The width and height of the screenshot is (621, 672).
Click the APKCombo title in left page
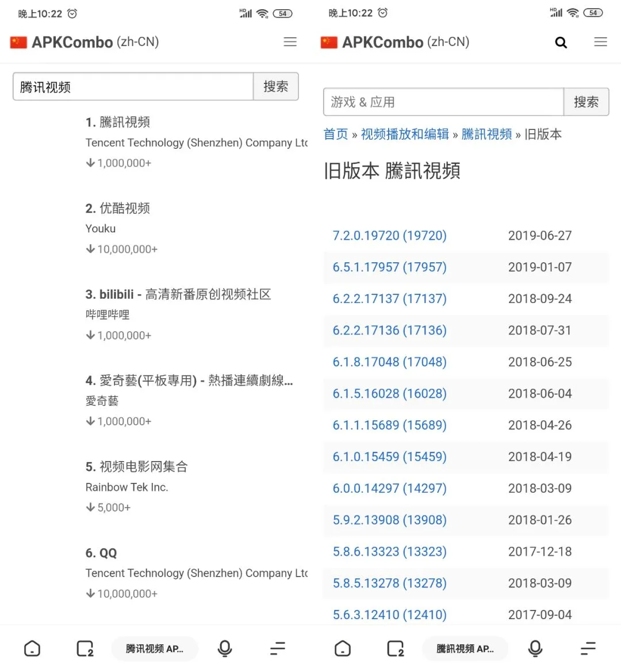[x=72, y=42]
